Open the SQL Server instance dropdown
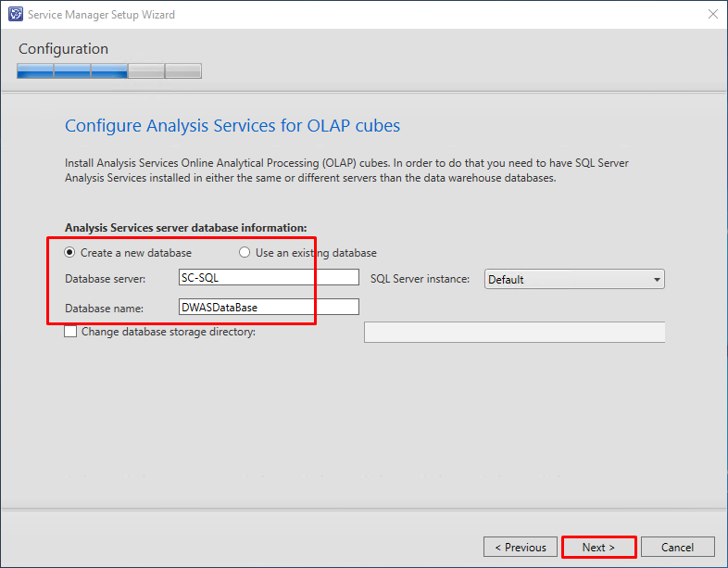This screenshot has height=568, width=728. [574, 279]
